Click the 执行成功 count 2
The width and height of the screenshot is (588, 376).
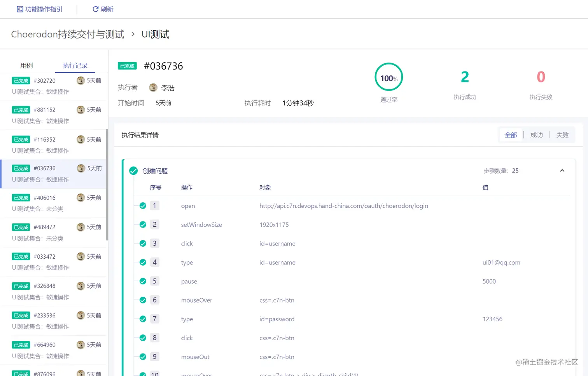[x=465, y=77]
